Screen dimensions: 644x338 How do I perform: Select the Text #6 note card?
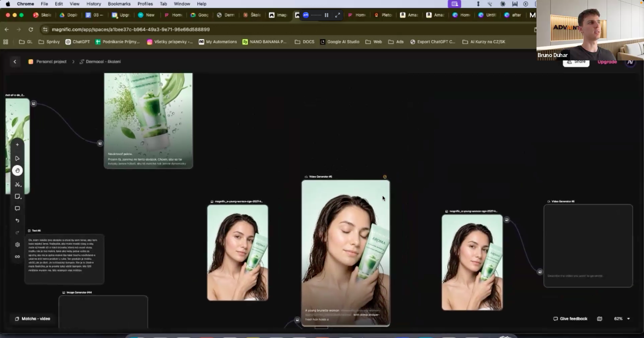coord(64,259)
